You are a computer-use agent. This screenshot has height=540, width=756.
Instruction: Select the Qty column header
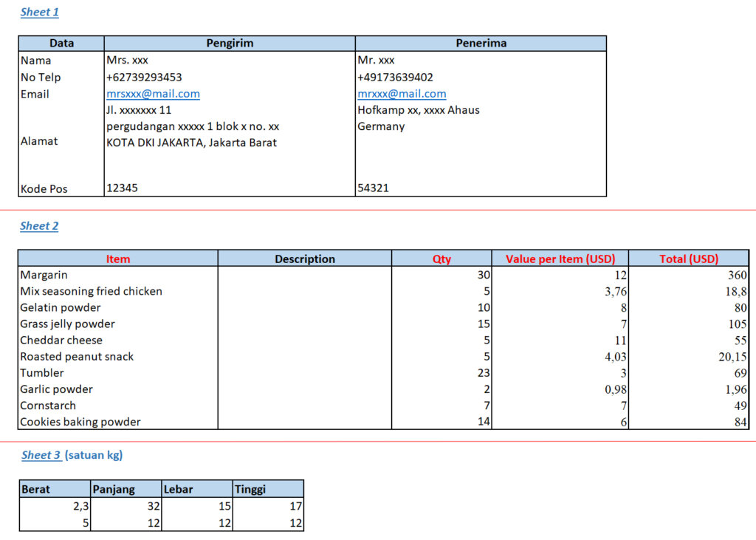point(441,259)
